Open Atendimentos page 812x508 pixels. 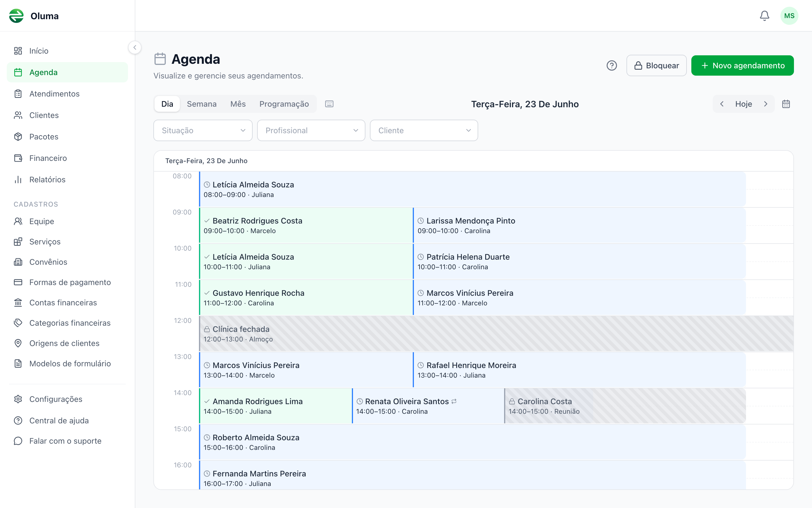(67, 94)
